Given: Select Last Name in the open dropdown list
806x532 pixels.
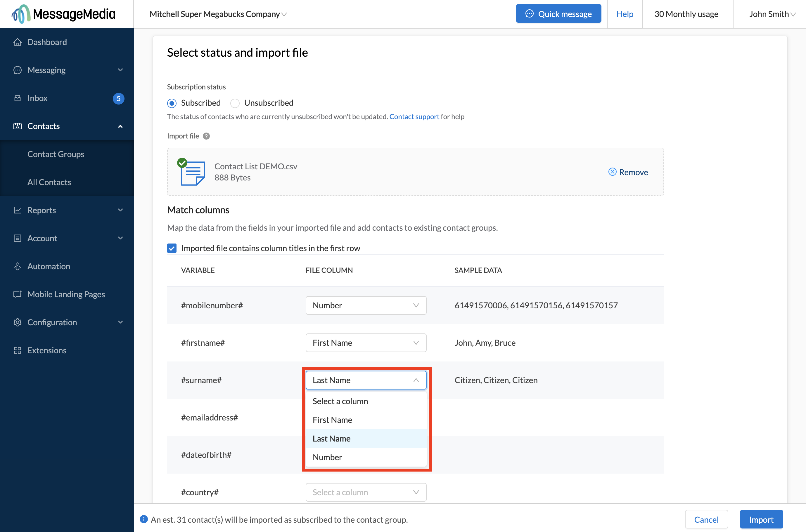Looking at the screenshot, I should point(331,438).
